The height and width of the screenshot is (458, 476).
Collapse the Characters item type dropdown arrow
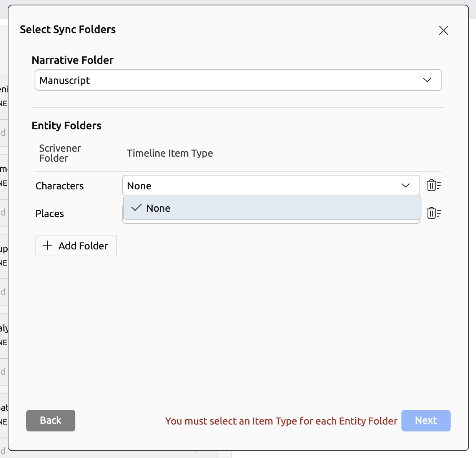tap(405, 186)
